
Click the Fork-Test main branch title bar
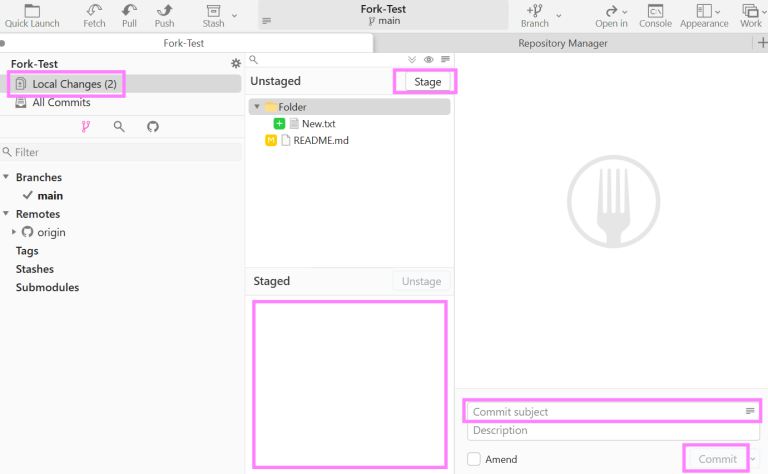coord(383,15)
